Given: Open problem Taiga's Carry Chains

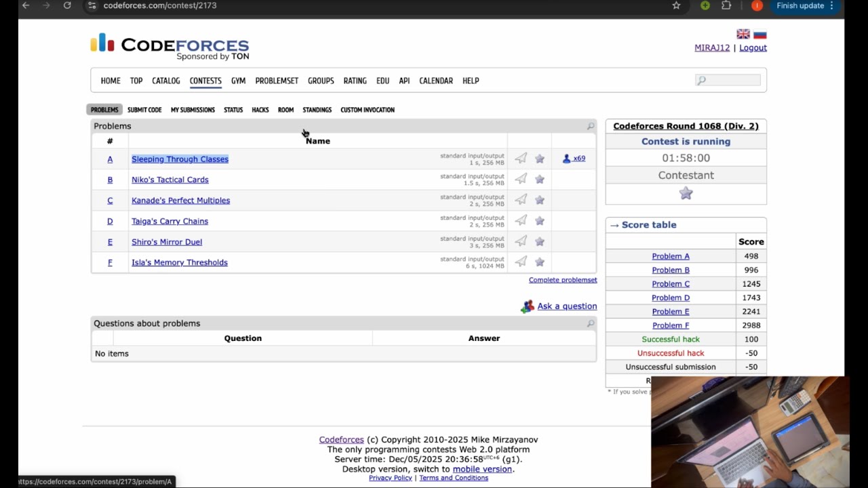Looking at the screenshot, I should click(x=170, y=221).
